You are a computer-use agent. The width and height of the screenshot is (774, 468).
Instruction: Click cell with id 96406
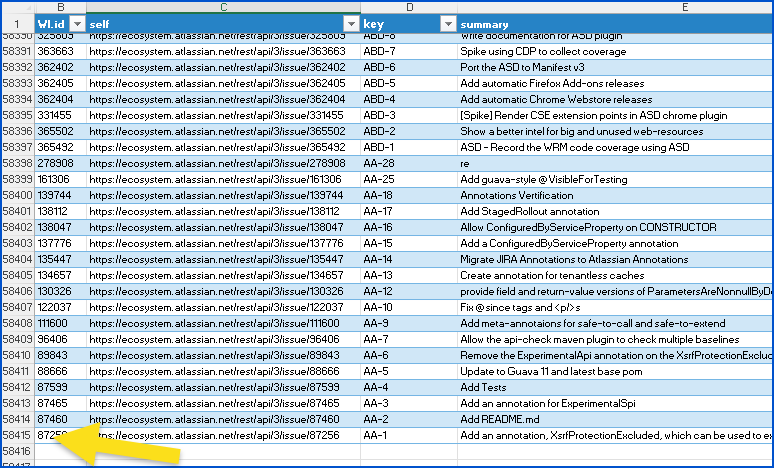point(61,340)
